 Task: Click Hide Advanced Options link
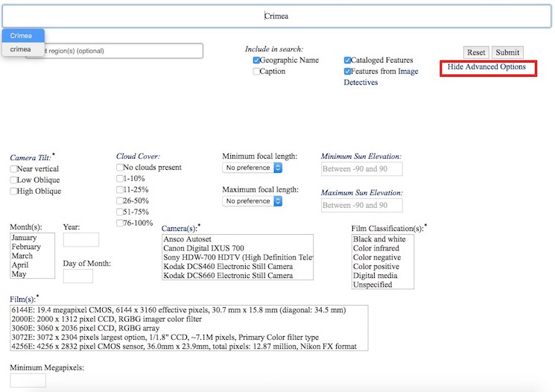[x=486, y=68]
